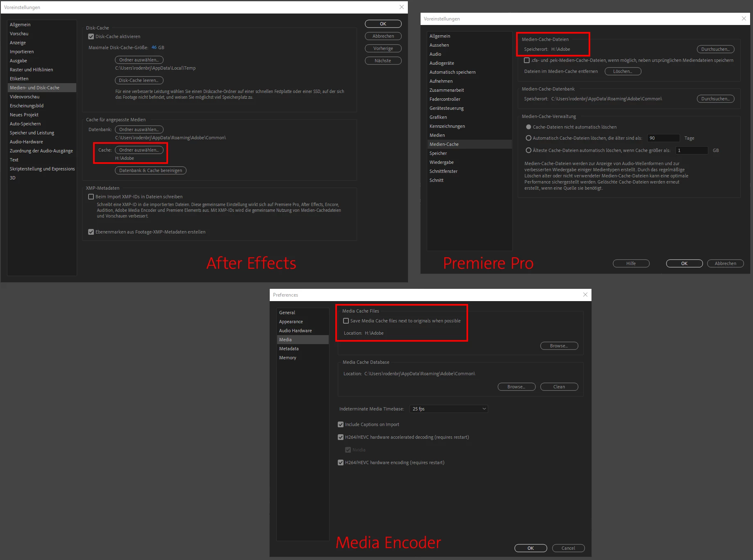The height and width of the screenshot is (560, 753).
Task: Select Älteste Cache-Dateien automatisch löschen radio
Action: [528, 150]
